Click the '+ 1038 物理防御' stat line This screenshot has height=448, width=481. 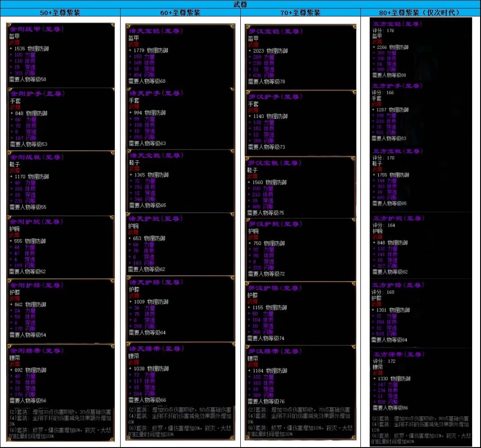click(x=149, y=368)
